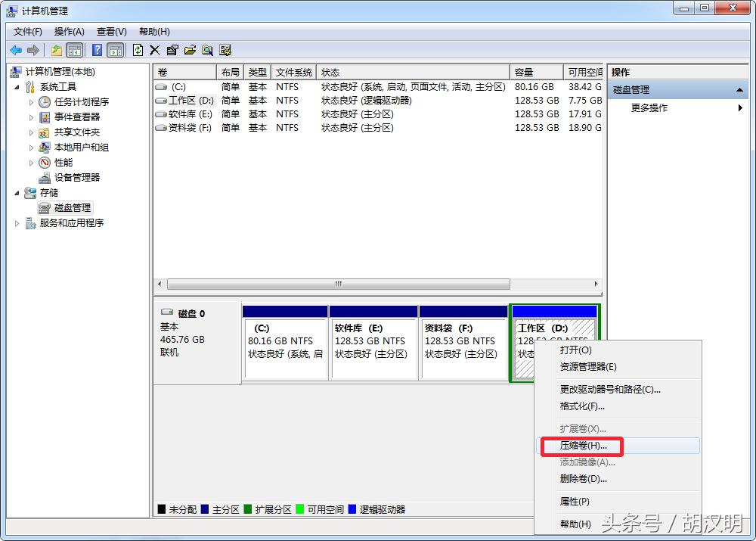Viewport: 756px width, 541px height.
Task: Collapse the 系统工具 tree node
Action: (17, 87)
